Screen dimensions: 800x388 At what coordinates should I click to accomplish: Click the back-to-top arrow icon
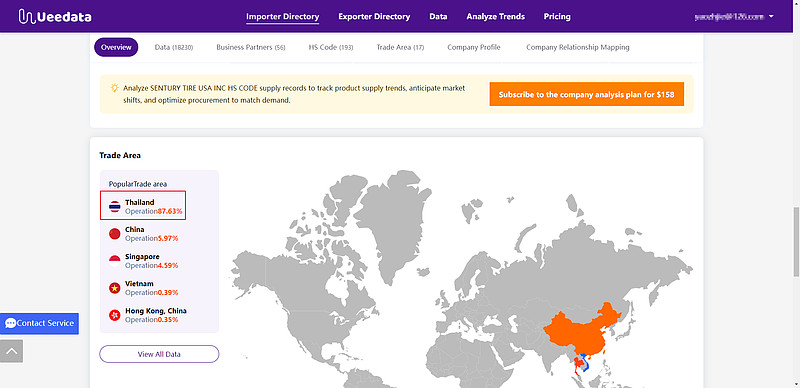pyautogui.click(x=11, y=351)
